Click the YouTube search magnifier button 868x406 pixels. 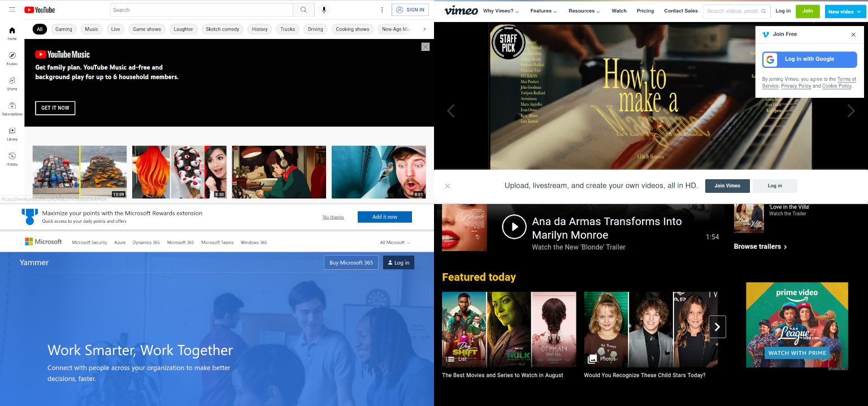coord(303,10)
